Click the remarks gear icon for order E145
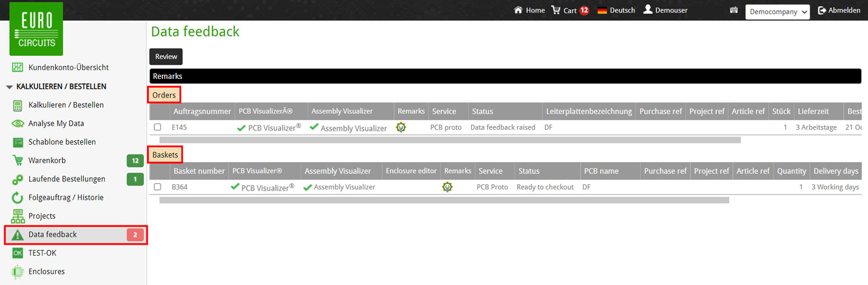Screen dimensions: 868x285 click(401, 127)
